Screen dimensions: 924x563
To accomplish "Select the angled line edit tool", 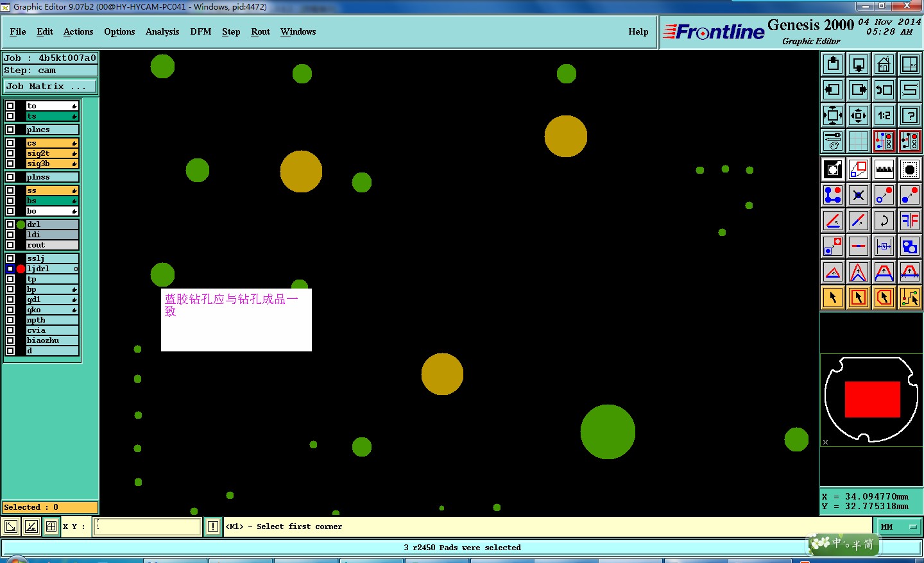I will pyautogui.click(x=833, y=221).
